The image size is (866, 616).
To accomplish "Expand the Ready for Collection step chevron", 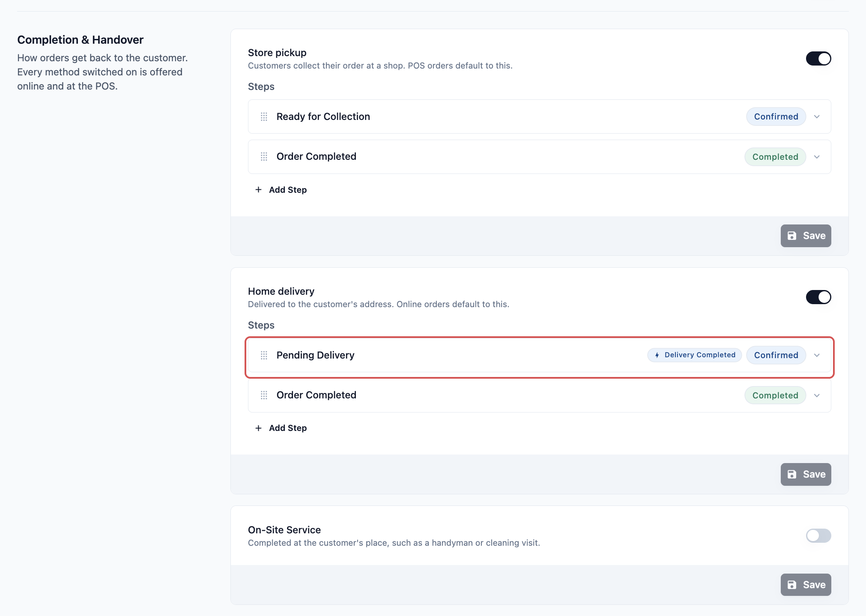I will pyautogui.click(x=817, y=117).
